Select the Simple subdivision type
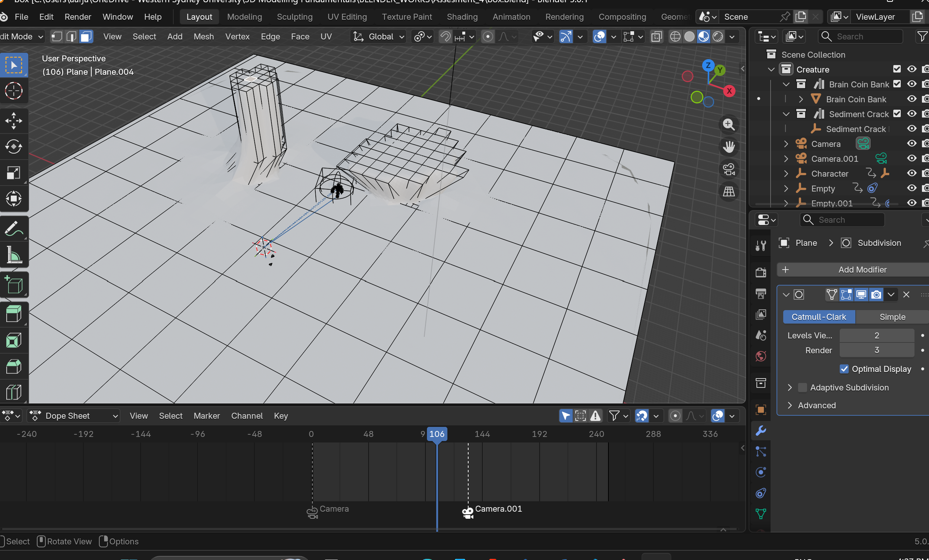The height and width of the screenshot is (560, 929). click(892, 317)
